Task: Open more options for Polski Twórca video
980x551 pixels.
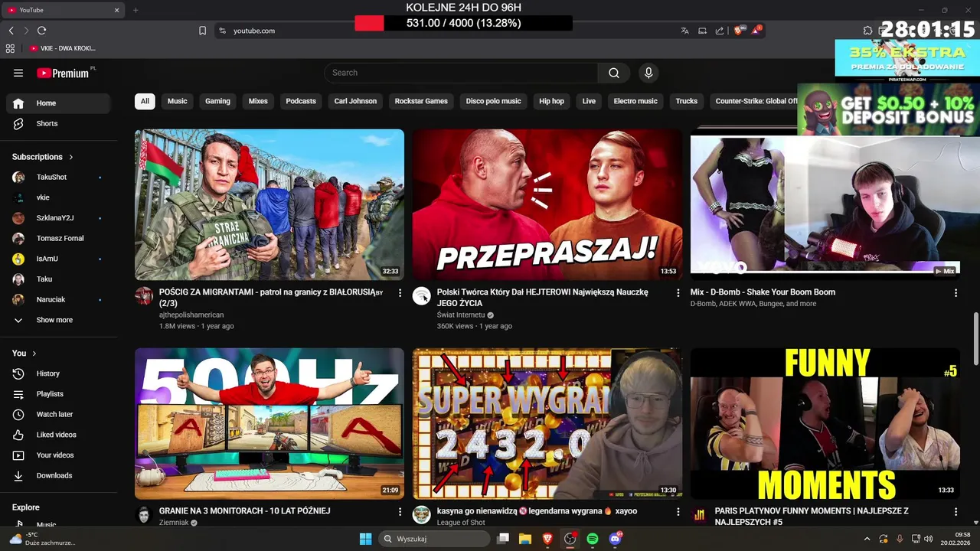Action: pos(678,292)
